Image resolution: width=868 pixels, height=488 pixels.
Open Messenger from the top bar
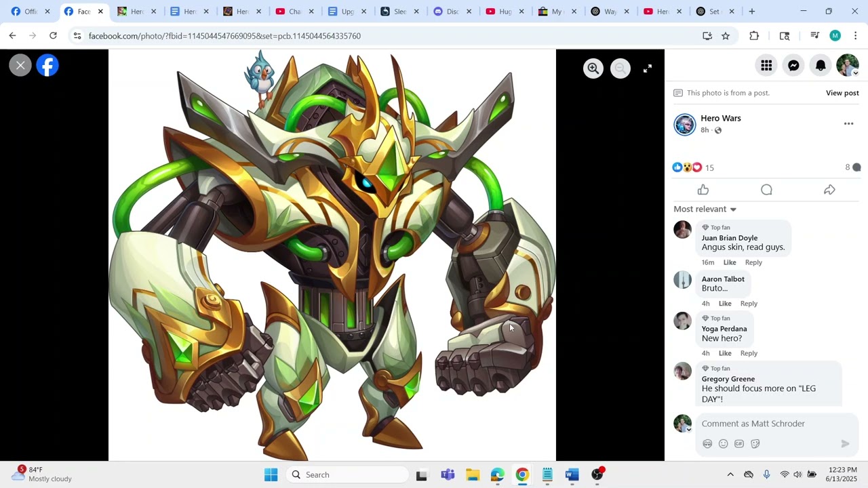793,65
